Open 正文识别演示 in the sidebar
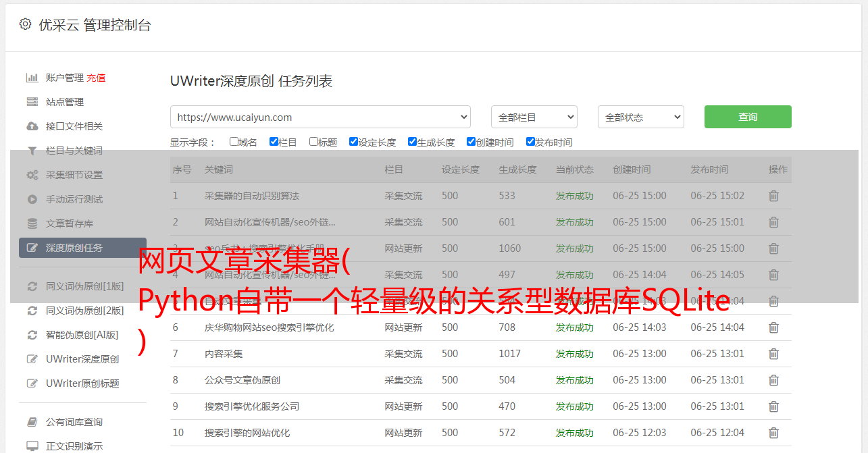This screenshot has height=453, width=868. 74,446
